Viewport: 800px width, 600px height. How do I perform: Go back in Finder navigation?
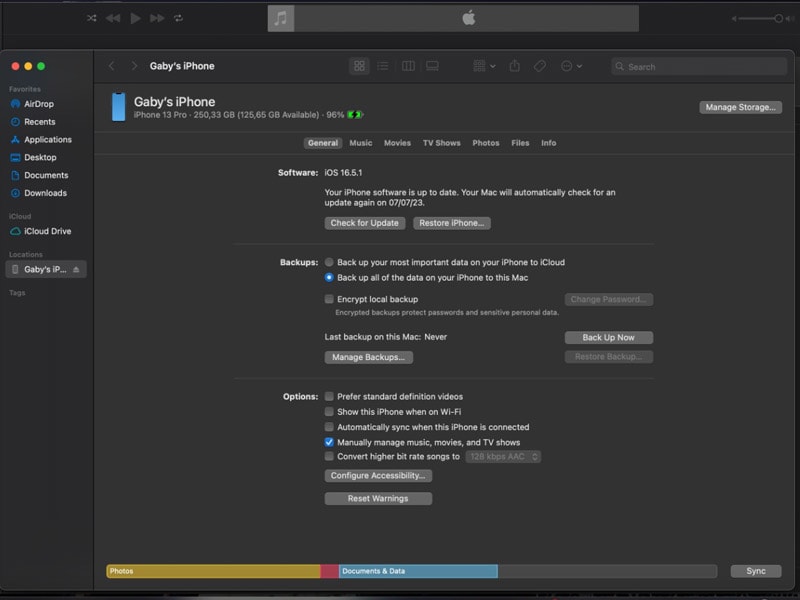click(111, 66)
